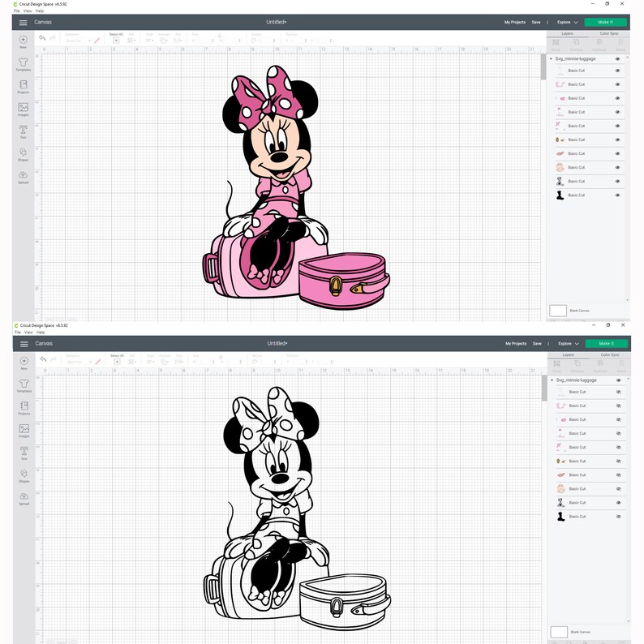Hide the face skin-tone layer in top window
The image size is (644, 644).
click(617, 168)
